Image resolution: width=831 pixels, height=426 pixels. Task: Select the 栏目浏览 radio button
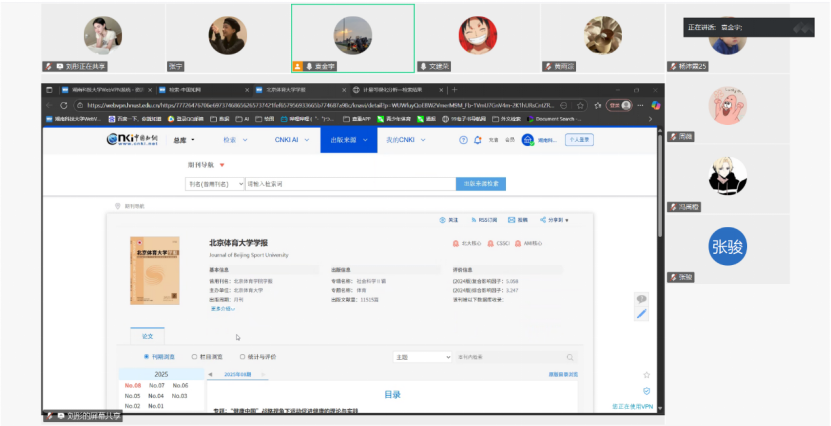[194, 356]
